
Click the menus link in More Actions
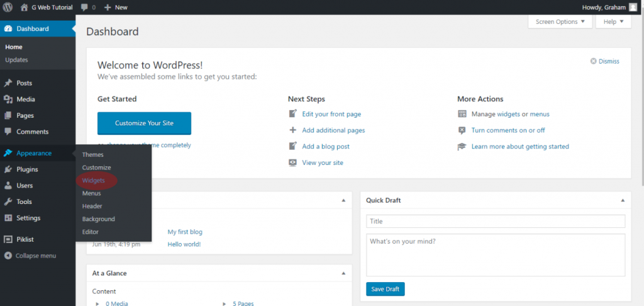coord(540,114)
